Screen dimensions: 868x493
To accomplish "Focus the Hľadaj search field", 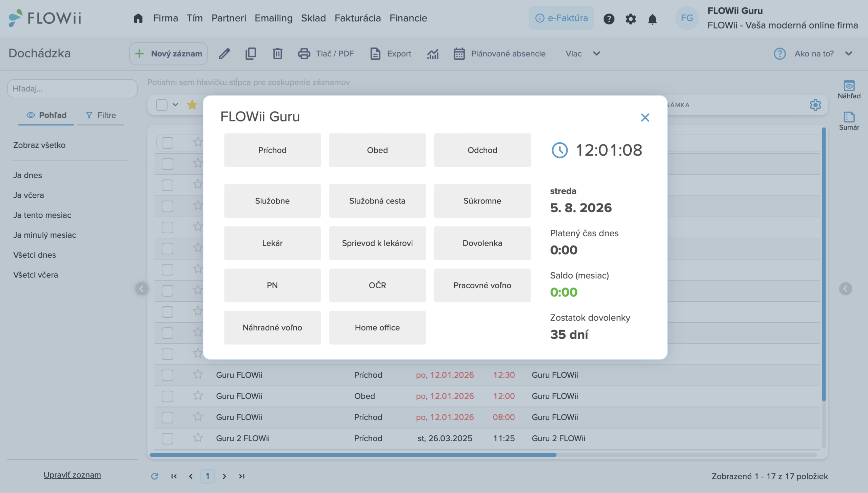I will point(72,88).
